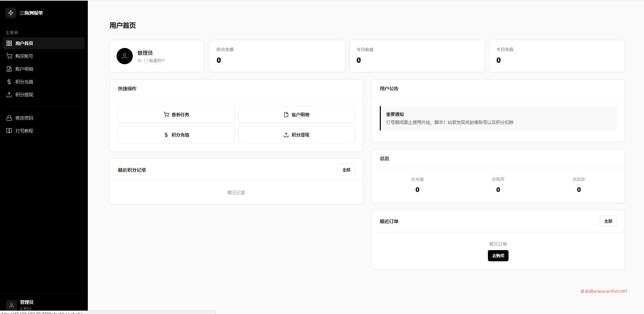Click the 查看任务 quick action button
This screenshot has width=644, height=314.
(176, 115)
